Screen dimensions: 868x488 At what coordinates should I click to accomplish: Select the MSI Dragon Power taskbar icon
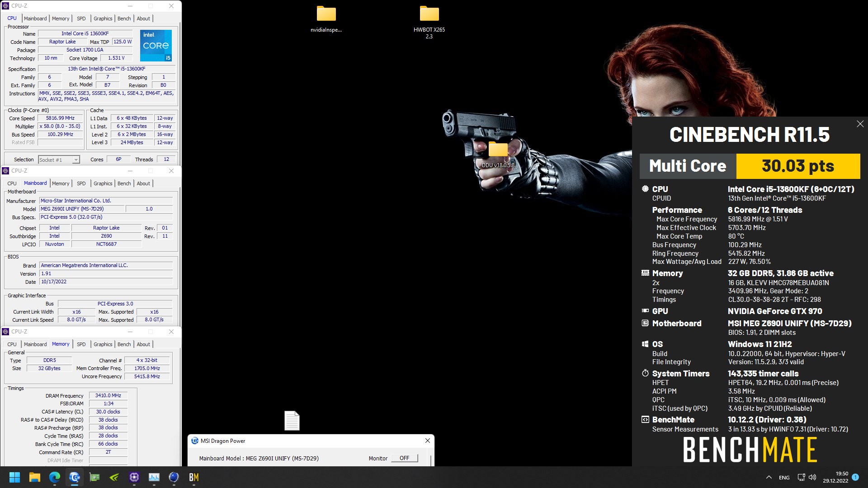pyautogui.click(x=75, y=477)
